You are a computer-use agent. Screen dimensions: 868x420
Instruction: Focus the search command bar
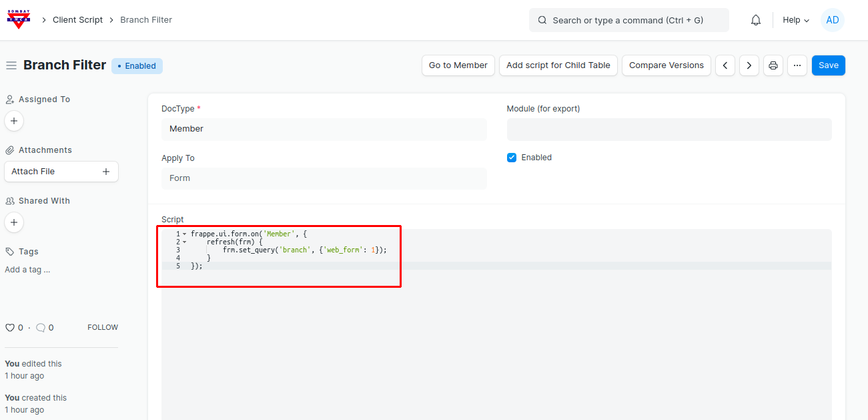pyautogui.click(x=628, y=20)
